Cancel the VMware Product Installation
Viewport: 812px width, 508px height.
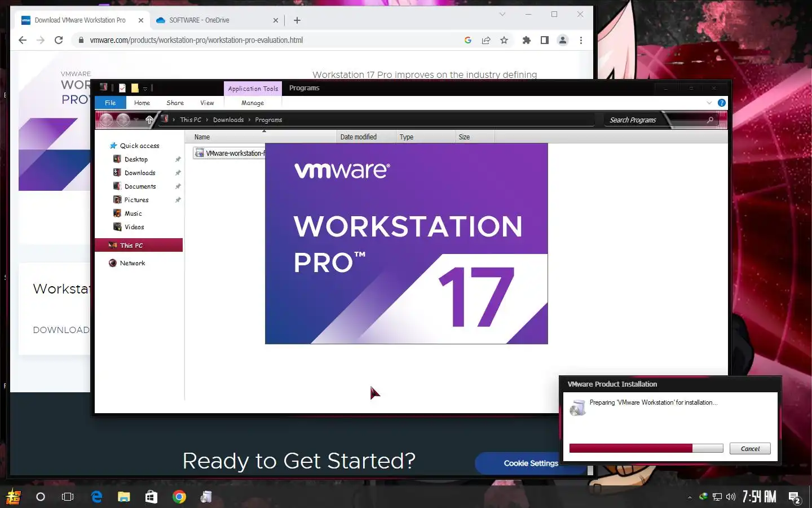pyautogui.click(x=750, y=449)
